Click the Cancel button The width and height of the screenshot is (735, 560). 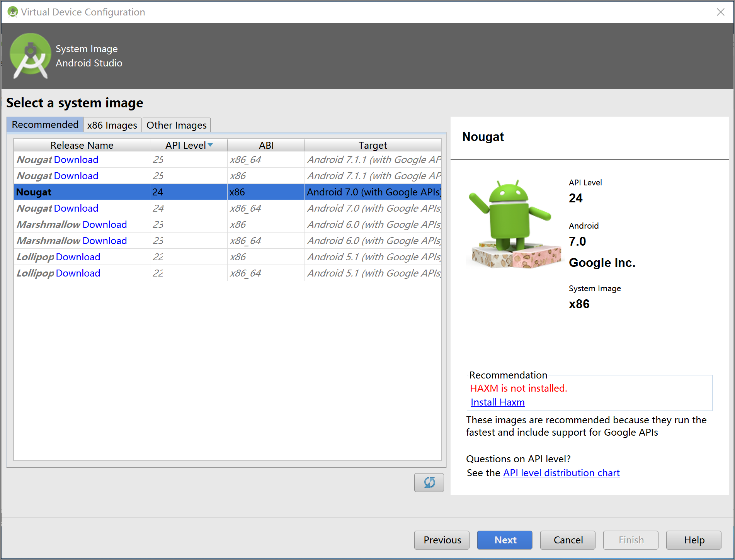[568, 540]
